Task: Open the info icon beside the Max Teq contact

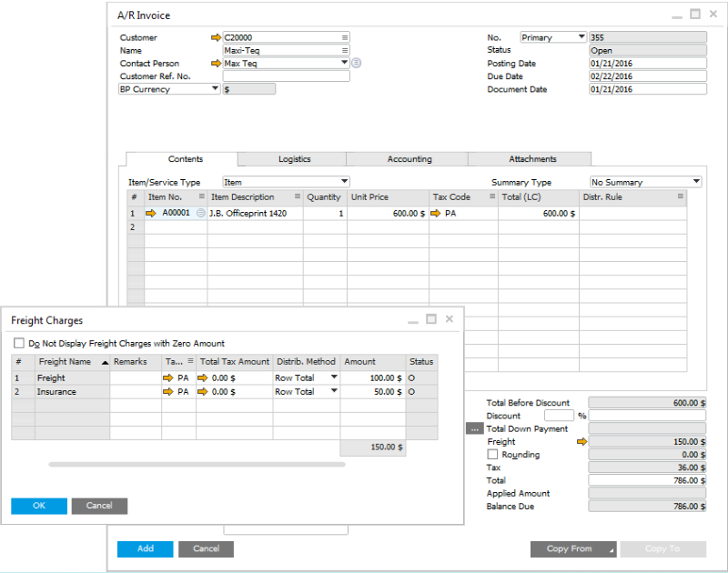Action: click(357, 64)
